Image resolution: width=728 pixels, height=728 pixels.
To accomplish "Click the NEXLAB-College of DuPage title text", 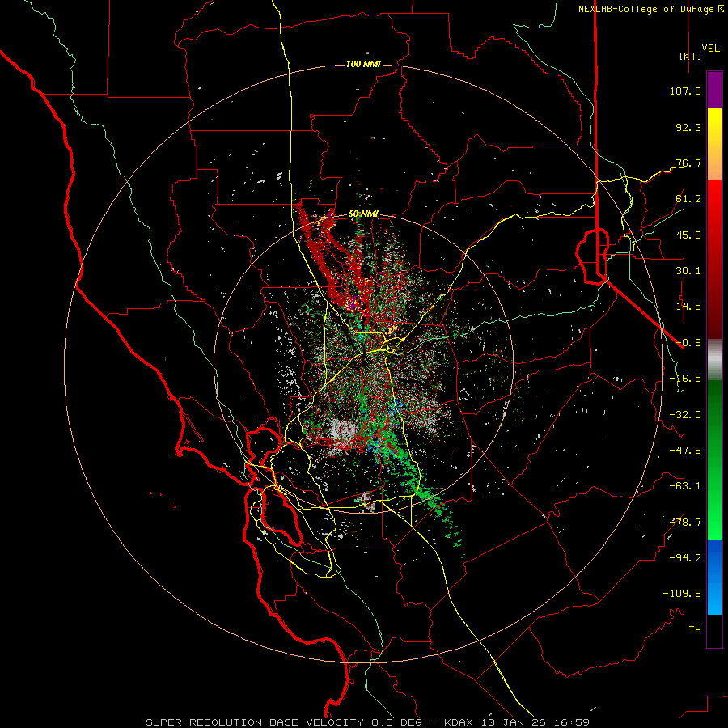I will pyautogui.click(x=645, y=9).
